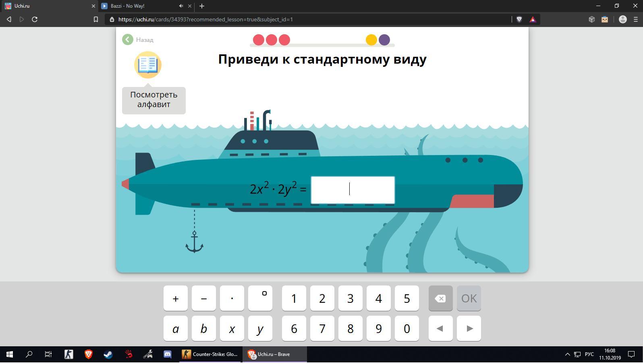Click the yellow progress dot
Image resolution: width=643 pixels, height=364 pixels.
click(x=371, y=40)
